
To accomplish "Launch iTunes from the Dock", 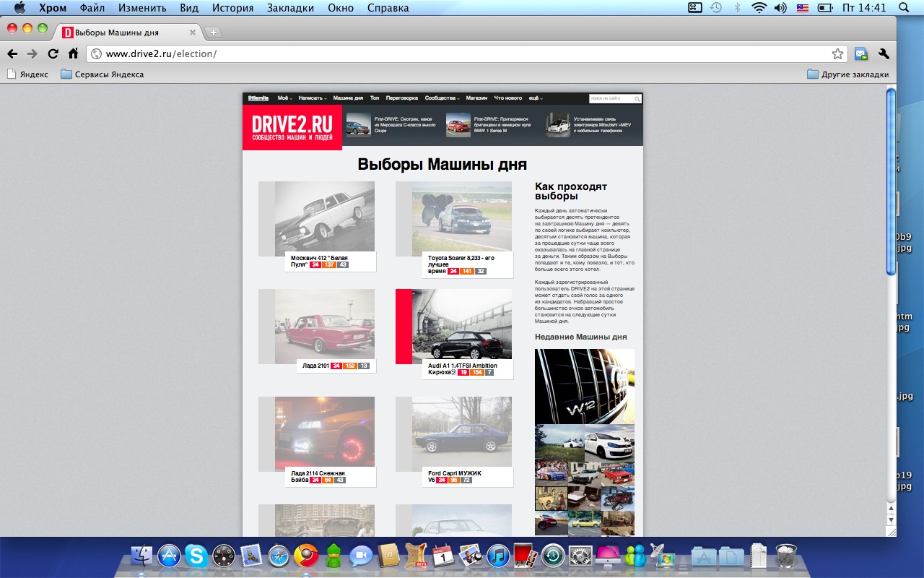I will tap(498, 555).
